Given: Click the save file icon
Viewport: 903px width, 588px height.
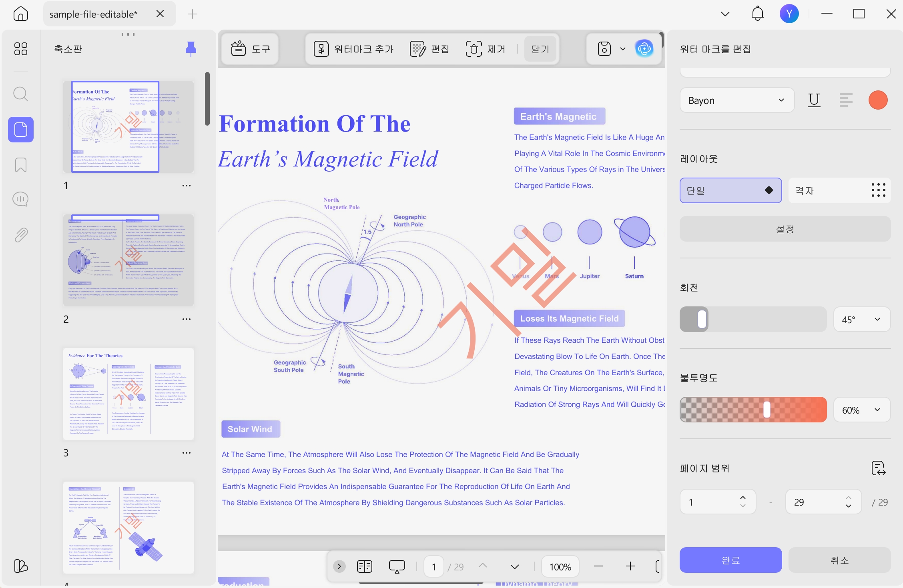Looking at the screenshot, I should pos(604,49).
